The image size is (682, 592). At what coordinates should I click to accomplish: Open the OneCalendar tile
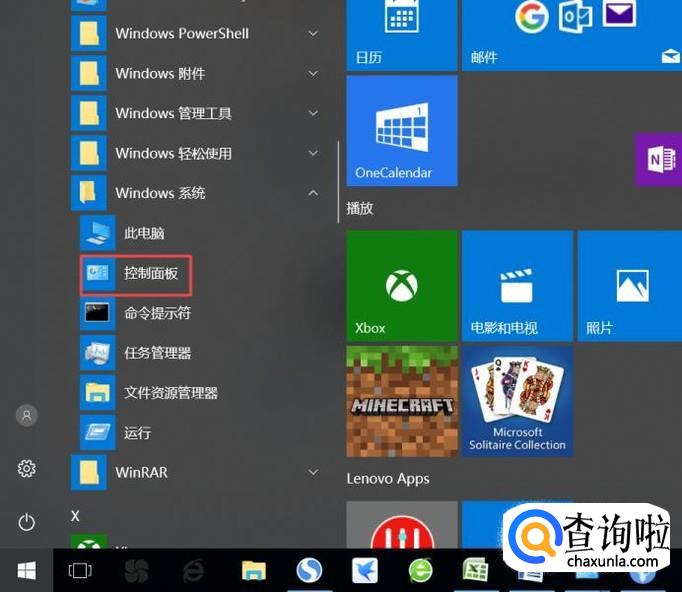(402, 131)
